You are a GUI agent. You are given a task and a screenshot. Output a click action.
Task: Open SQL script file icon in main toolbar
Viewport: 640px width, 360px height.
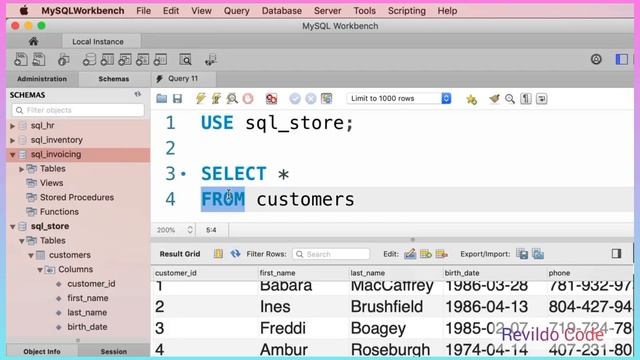39,60
